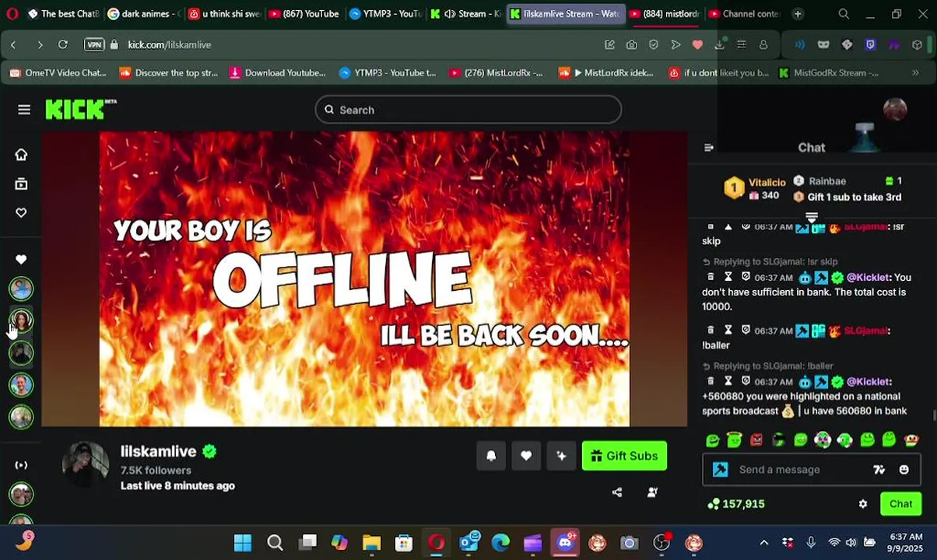Delete the !baller chat message

(x=711, y=331)
